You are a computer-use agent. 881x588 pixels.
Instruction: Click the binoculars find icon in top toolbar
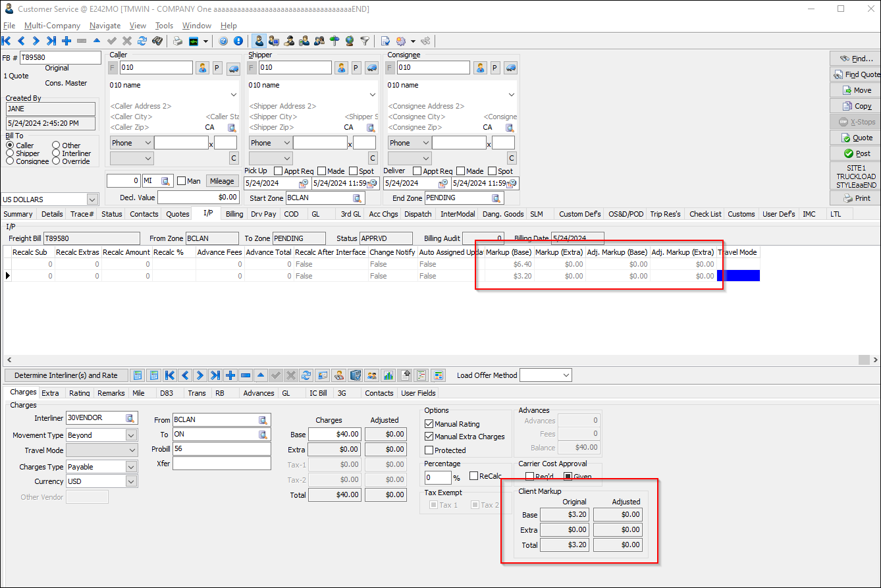click(157, 41)
